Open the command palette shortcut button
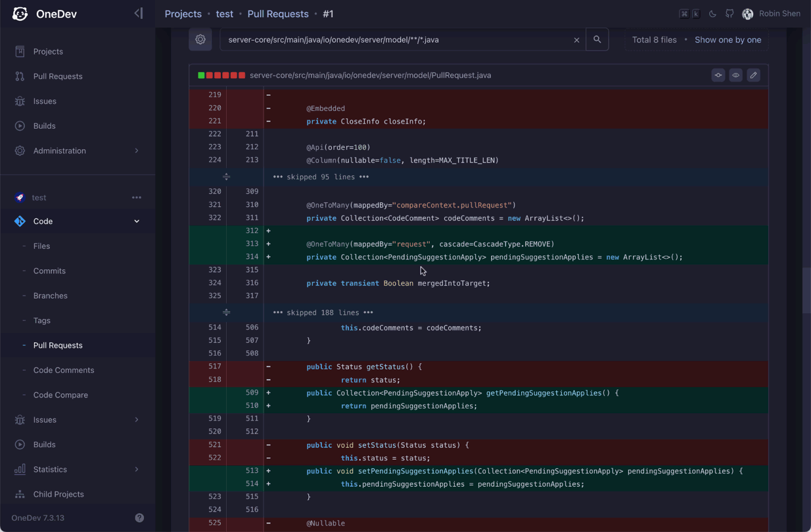 click(689, 14)
